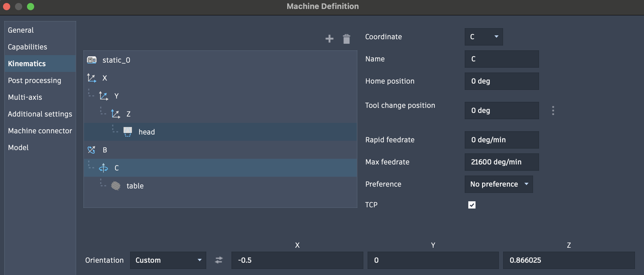The image size is (644, 275).
Task: Click the Y linear axis icon
Action: point(103,96)
